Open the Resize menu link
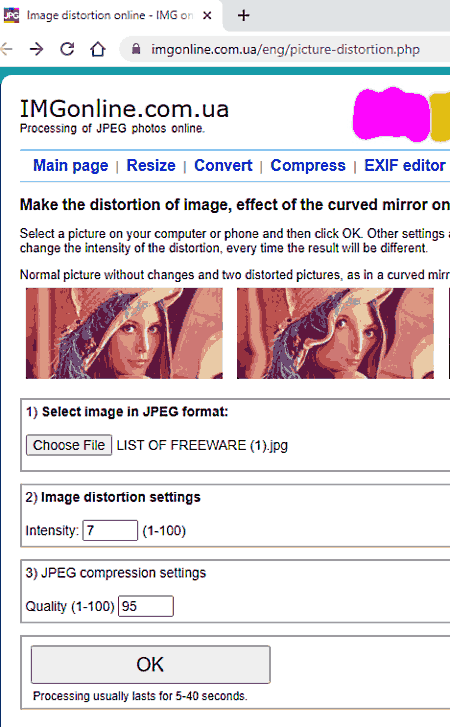450x727 pixels. click(x=151, y=166)
